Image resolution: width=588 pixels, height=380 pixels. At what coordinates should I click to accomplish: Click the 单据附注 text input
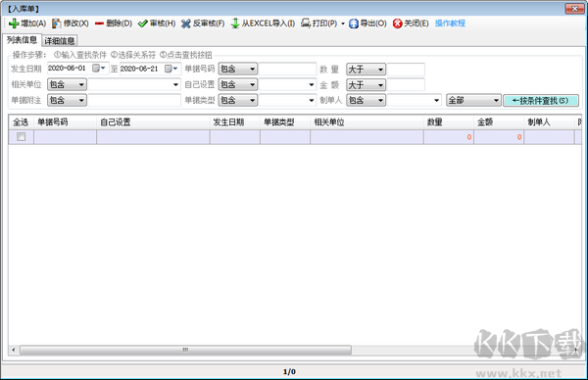tap(134, 100)
